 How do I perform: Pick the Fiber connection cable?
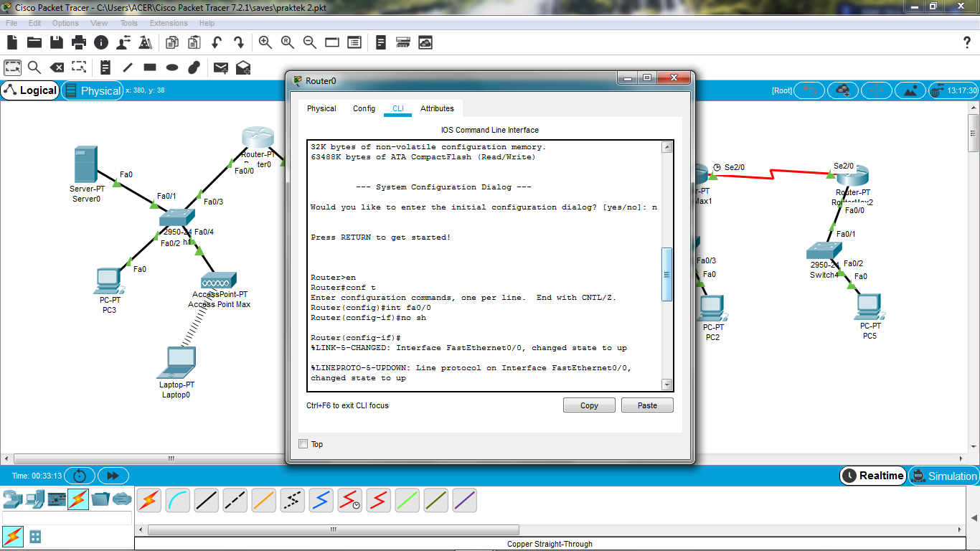click(263, 500)
